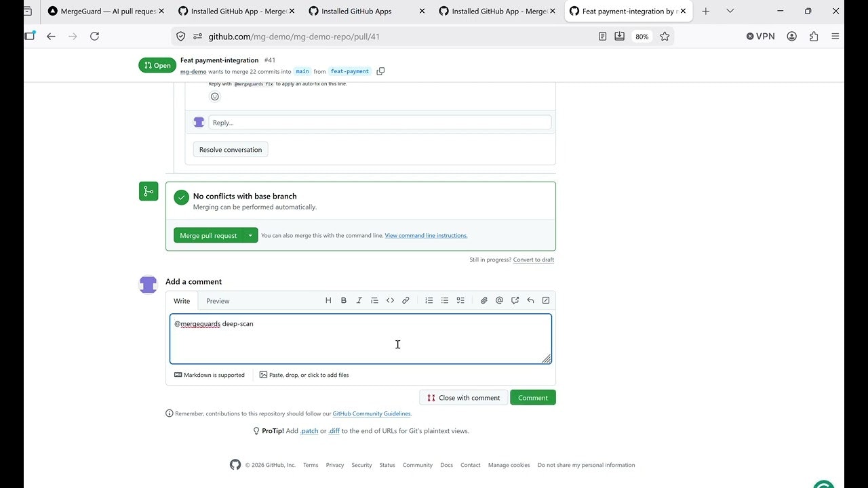Open saved replies arrow icon
The height and width of the screenshot is (488, 868).
point(530,300)
